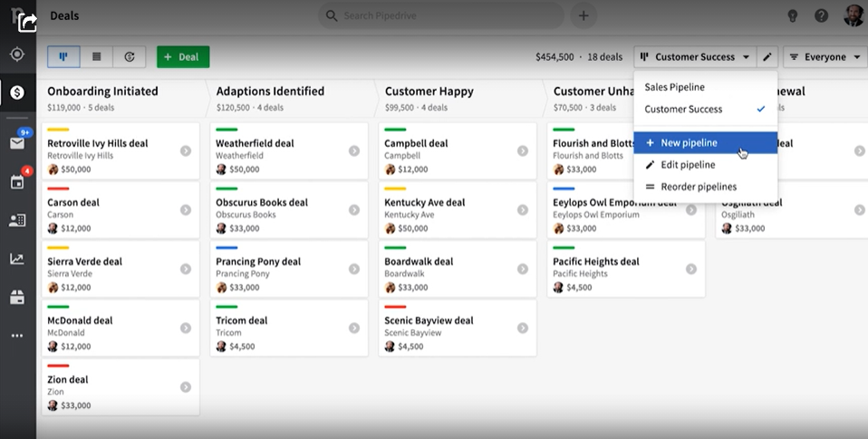Click the edit pipeline pencil button
The width and height of the screenshot is (868, 439).
click(x=767, y=56)
